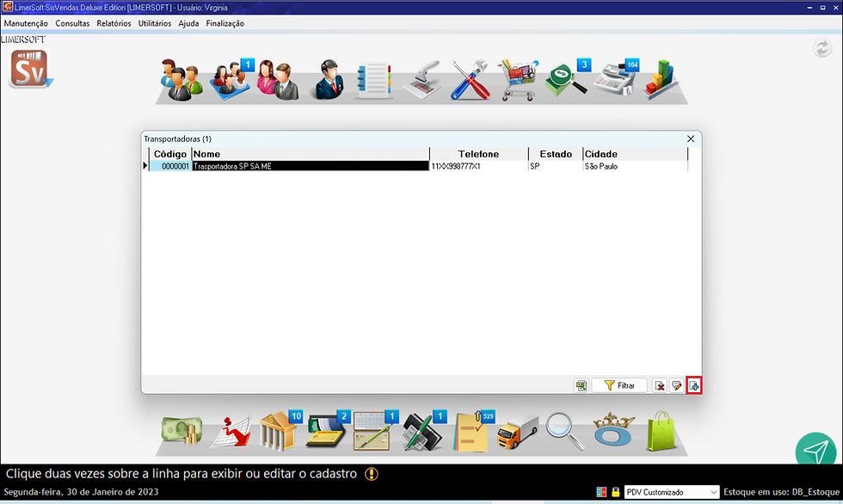Screen dimensions: 843x504
Task: Open the cash bills and coins icon
Action: 182,431
